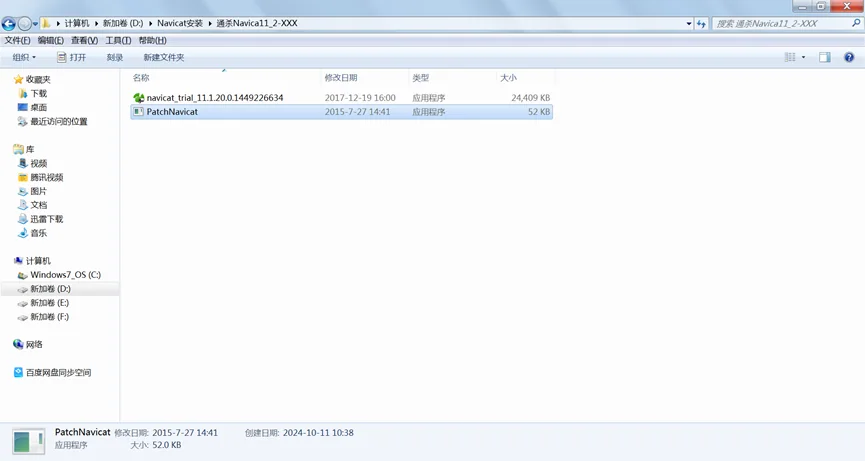Sort by the 名称 column header
The height and width of the screenshot is (461, 865).
(x=226, y=78)
